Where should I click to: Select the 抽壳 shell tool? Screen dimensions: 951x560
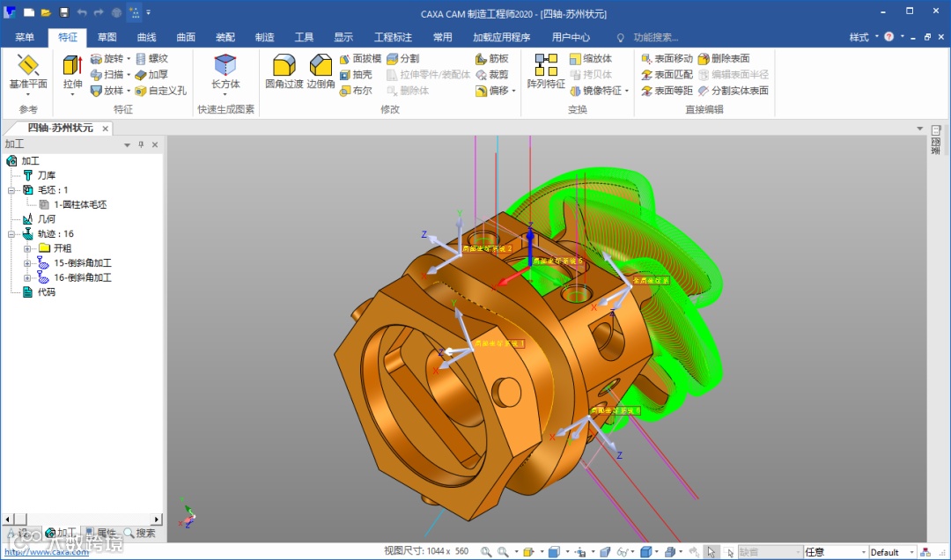pos(356,75)
